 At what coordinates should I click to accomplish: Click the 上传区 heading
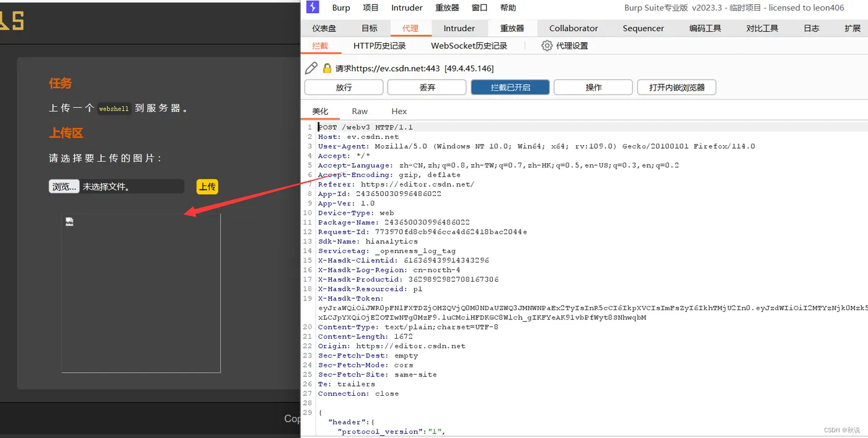pyautogui.click(x=66, y=133)
